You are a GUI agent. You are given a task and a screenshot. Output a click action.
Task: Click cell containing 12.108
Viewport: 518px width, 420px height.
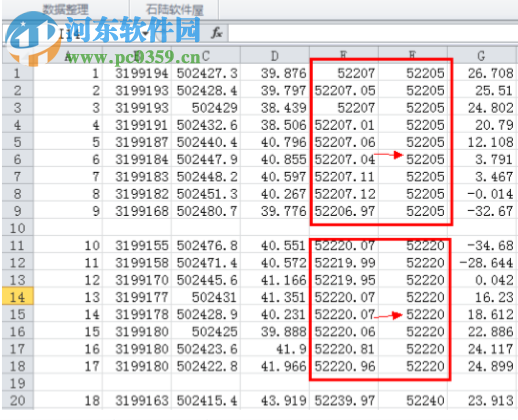coord(481,142)
